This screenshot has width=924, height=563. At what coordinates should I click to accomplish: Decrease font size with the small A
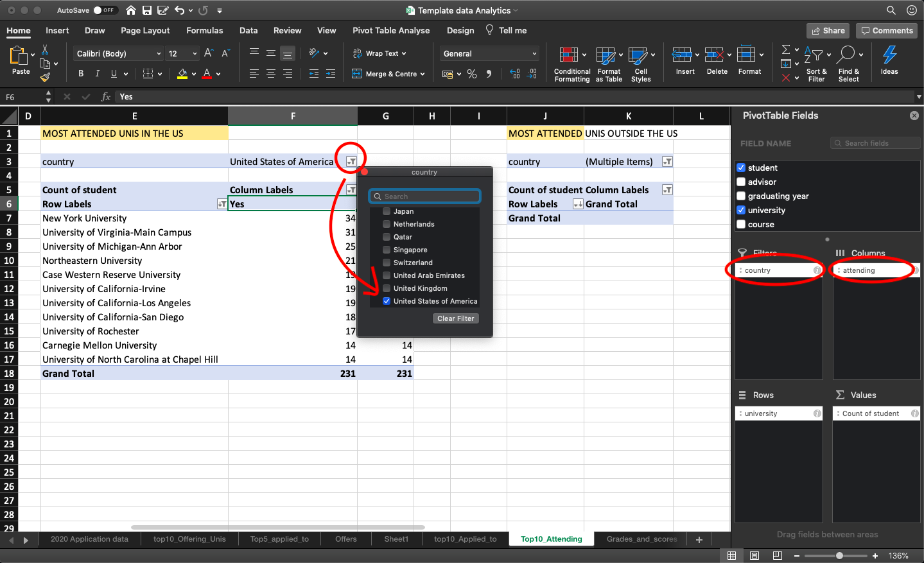(x=225, y=53)
